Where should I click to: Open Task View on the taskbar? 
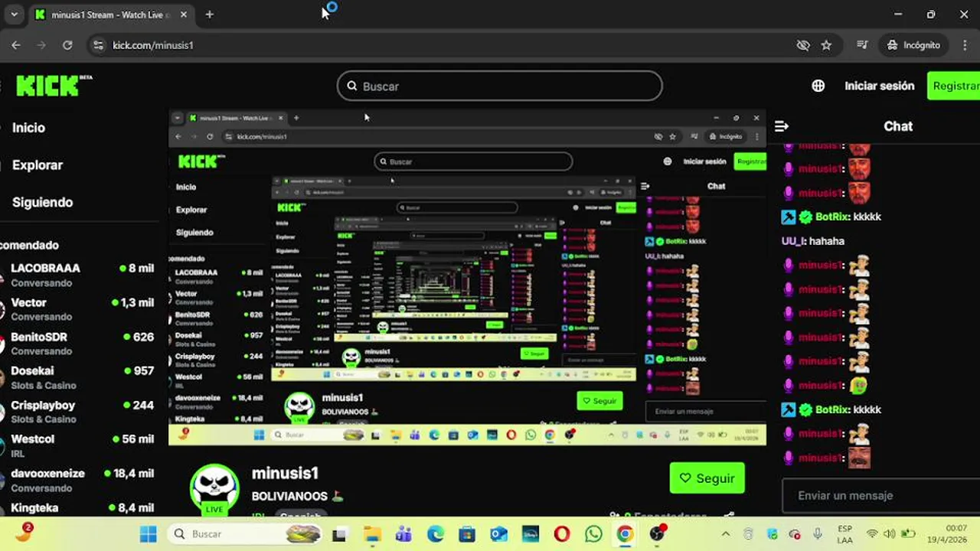(x=339, y=534)
